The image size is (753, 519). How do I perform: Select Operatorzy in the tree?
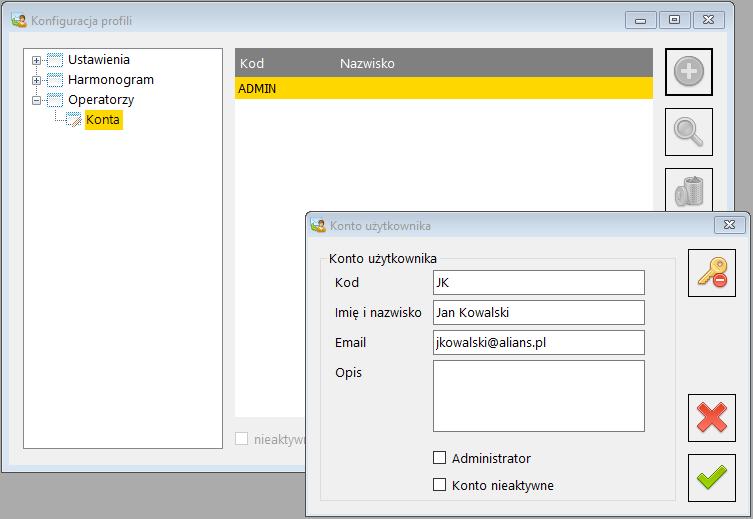click(101, 100)
